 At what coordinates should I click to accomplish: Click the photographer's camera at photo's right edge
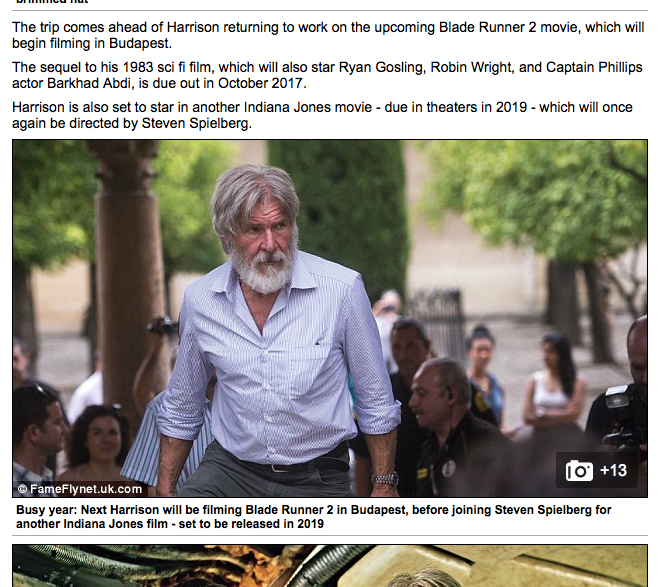[622, 417]
